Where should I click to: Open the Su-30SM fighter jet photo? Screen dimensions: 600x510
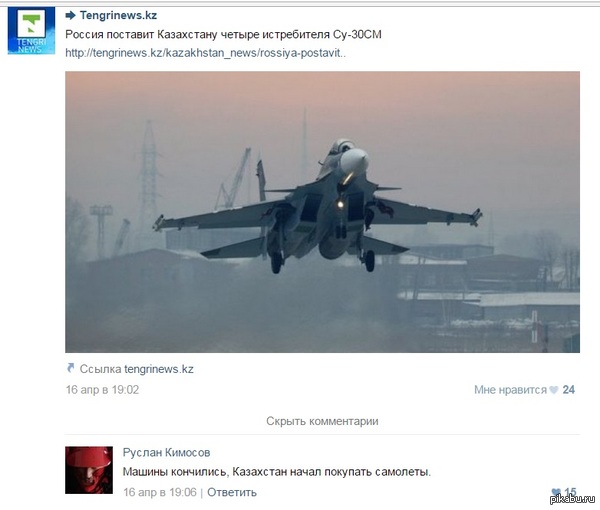(322, 212)
